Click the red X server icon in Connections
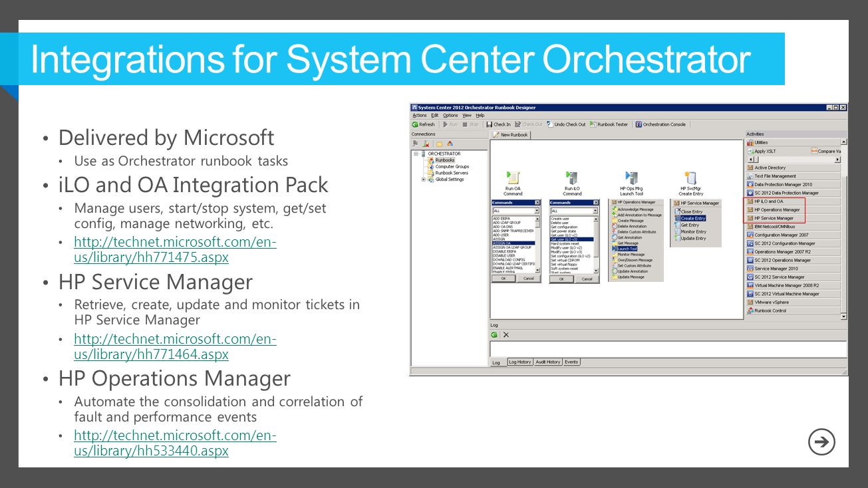Screen dimensions: 868x488 tap(426, 143)
